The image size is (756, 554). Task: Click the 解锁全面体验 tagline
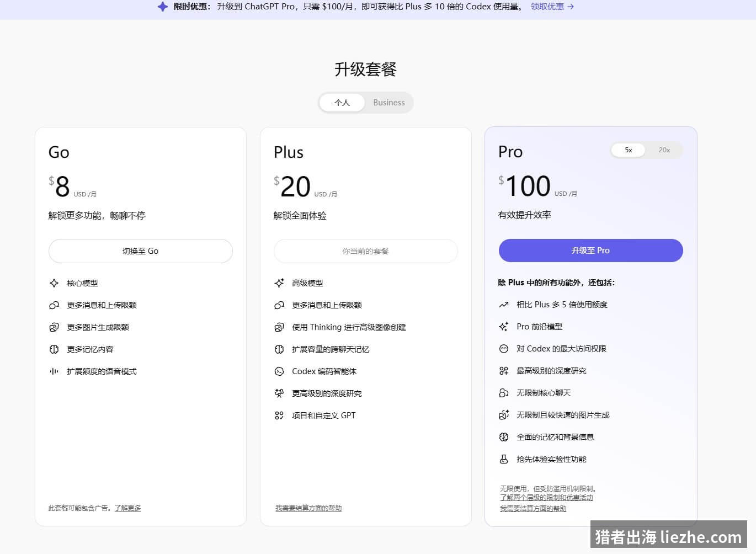coord(300,216)
